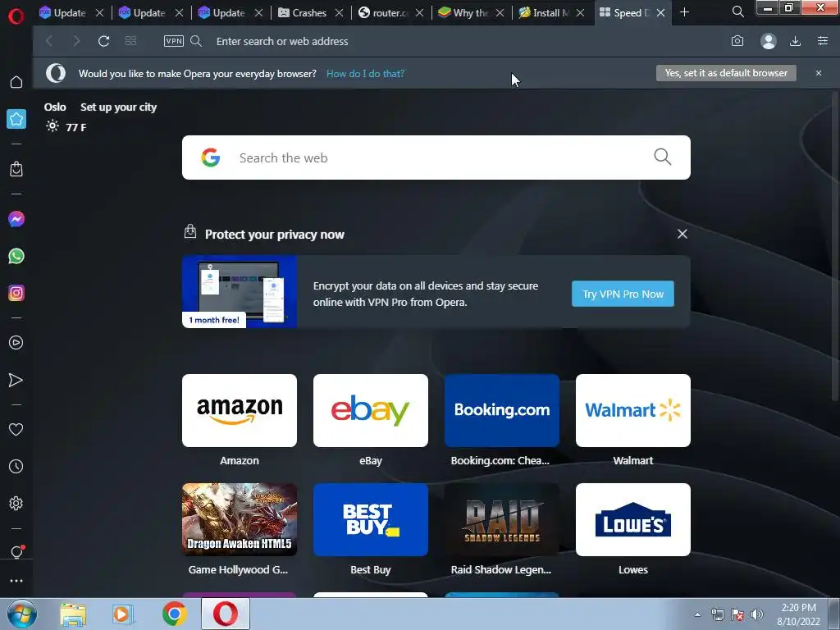Click the search magnifier in web search box
This screenshot has width=840, height=630.
(662, 157)
